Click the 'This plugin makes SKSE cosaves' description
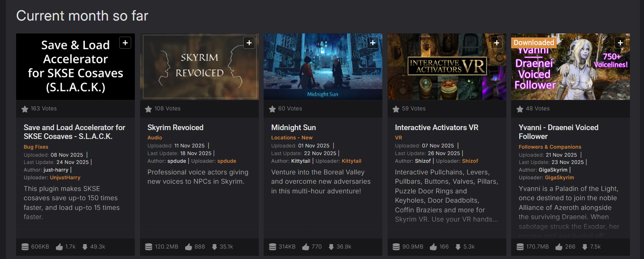 tap(72, 203)
